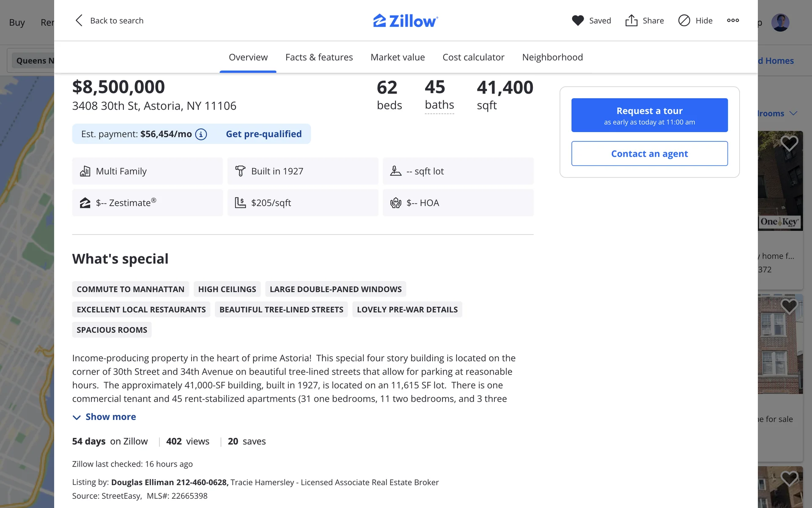This screenshot has width=812, height=508.
Task: Click the Get pre-qualified link
Action: (263, 134)
